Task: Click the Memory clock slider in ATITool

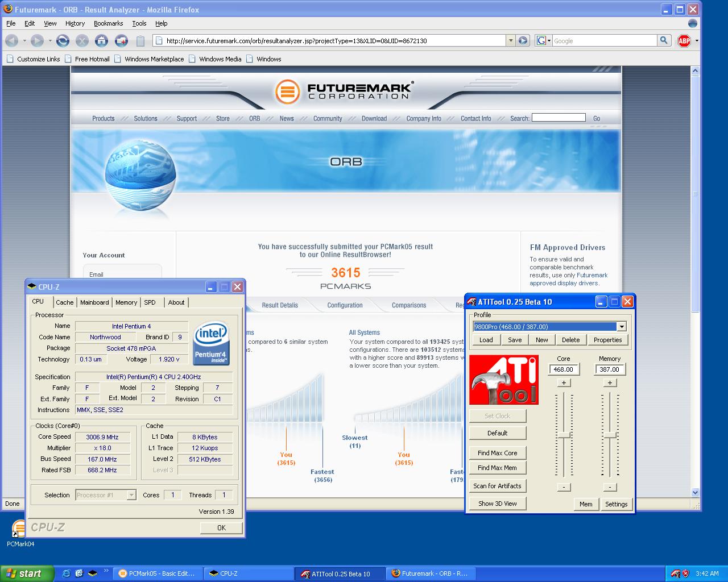Action: coord(610,435)
